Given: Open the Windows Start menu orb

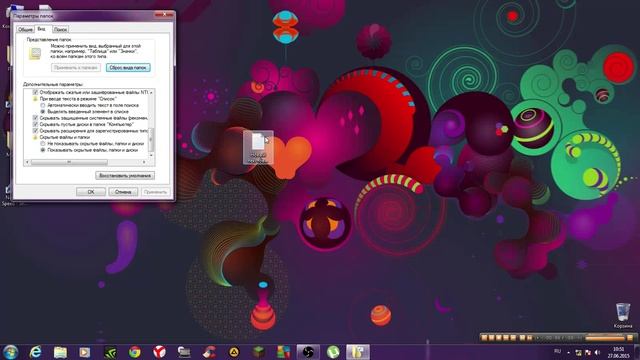Looking at the screenshot, I should click(x=11, y=352).
